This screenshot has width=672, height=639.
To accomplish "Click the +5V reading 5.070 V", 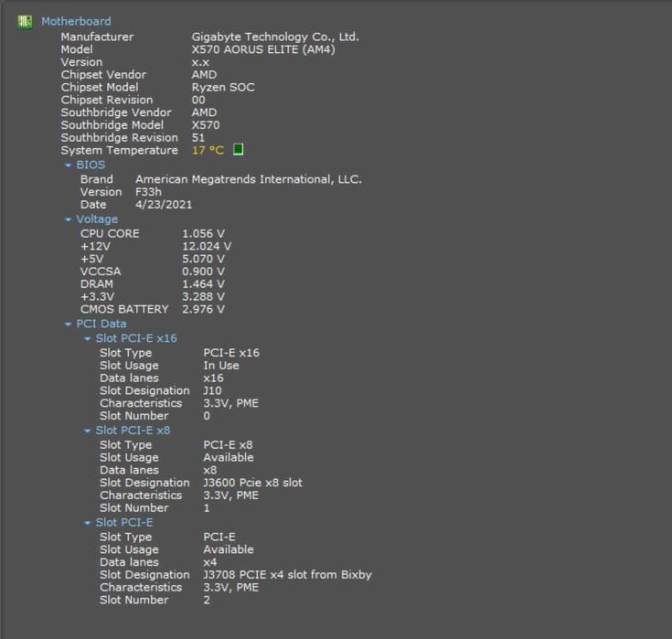I will point(203,259).
